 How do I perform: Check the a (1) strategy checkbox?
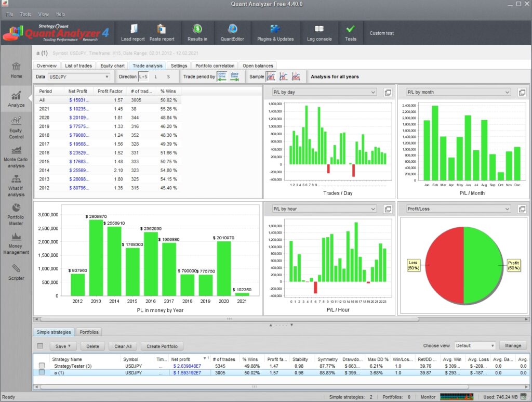[42, 372]
